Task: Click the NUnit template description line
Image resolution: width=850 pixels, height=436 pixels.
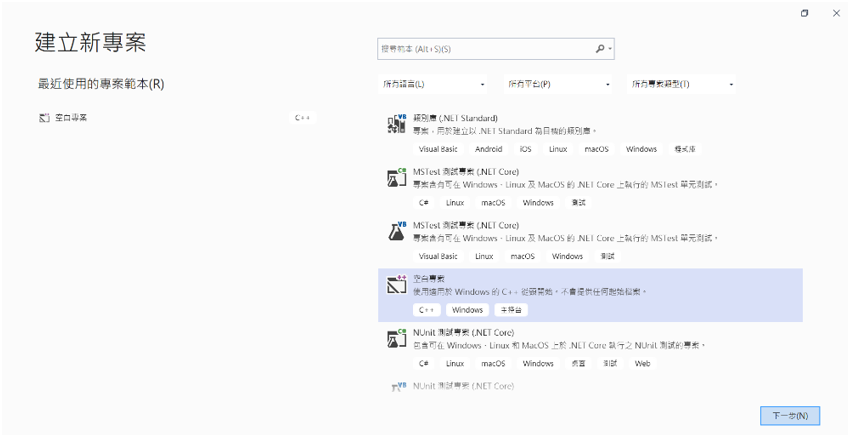Action: pos(559,346)
